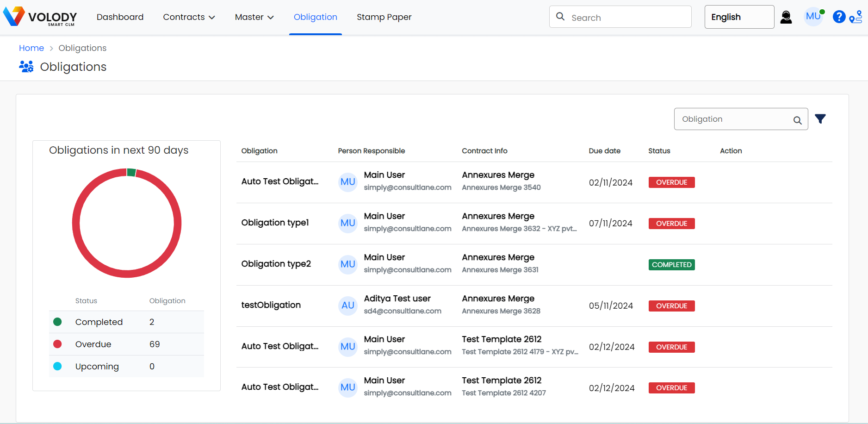Toggle the Overdue legend dot

tap(58, 344)
